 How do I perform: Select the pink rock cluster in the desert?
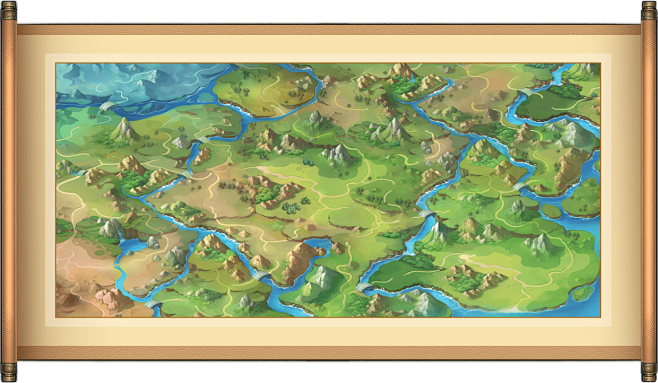click(111, 296)
